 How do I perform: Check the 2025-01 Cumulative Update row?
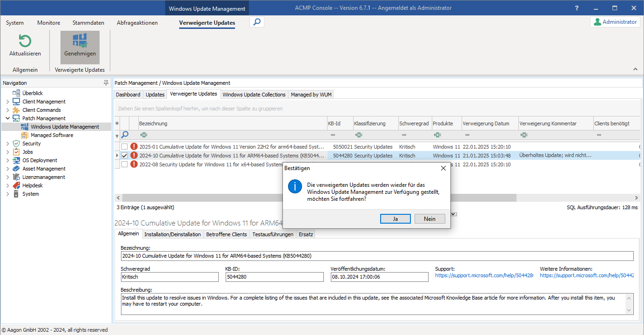[124, 146]
